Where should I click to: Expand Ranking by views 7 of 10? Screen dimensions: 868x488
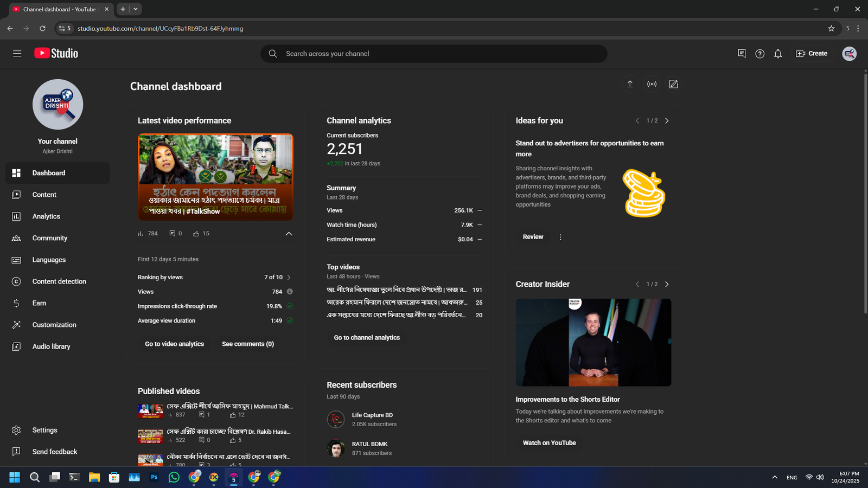(x=289, y=277)
